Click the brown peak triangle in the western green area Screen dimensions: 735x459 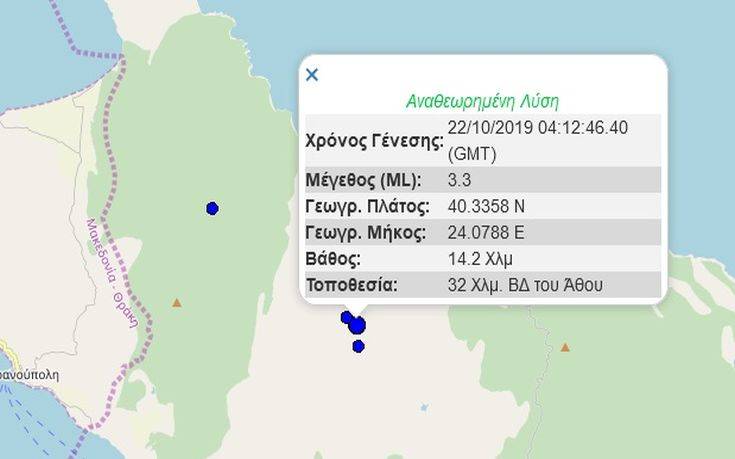point(177,303)
